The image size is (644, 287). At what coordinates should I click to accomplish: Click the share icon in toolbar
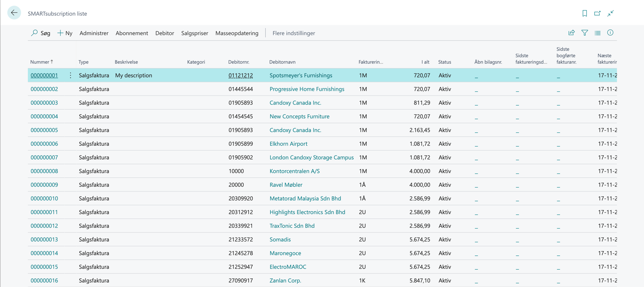pos(572,33)
